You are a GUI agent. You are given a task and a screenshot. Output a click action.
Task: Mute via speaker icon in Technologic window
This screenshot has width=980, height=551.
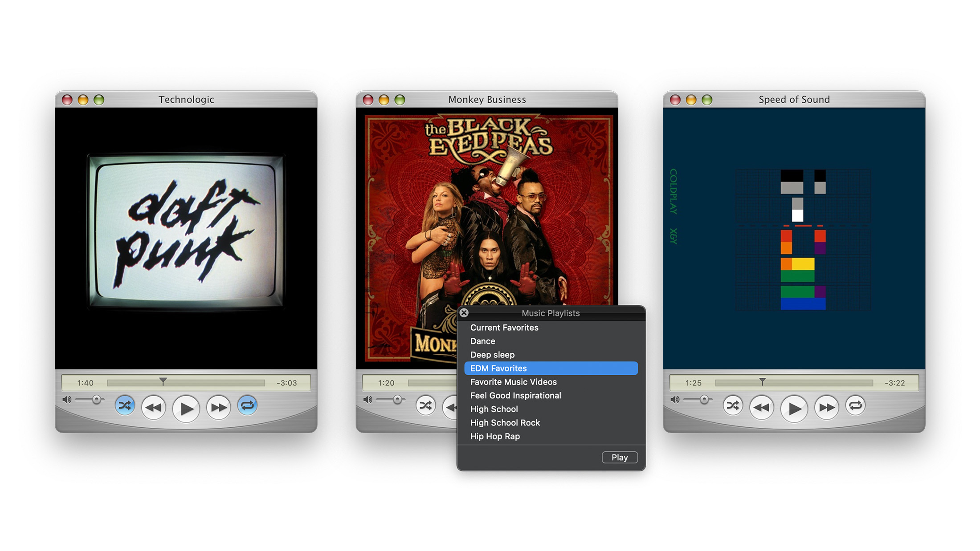point(67,400)
